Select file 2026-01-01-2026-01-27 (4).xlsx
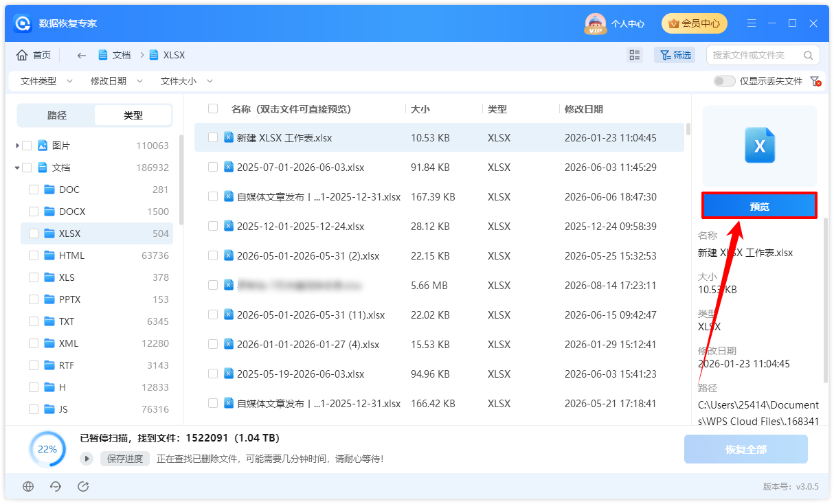The width and height of the screenshot is (834, 504). click(439, 344)
